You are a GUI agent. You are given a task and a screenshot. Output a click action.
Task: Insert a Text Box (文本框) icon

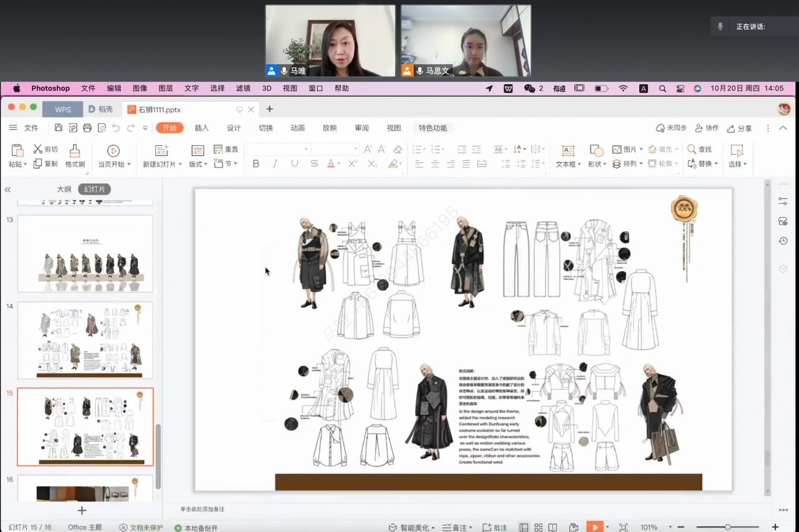point(568,150)
